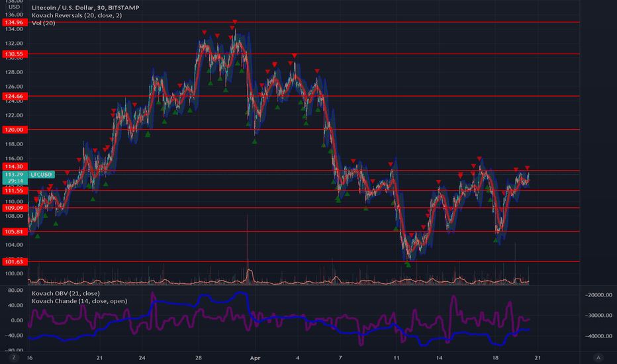Toggle the A auto-scale icon

pos(598,357)
